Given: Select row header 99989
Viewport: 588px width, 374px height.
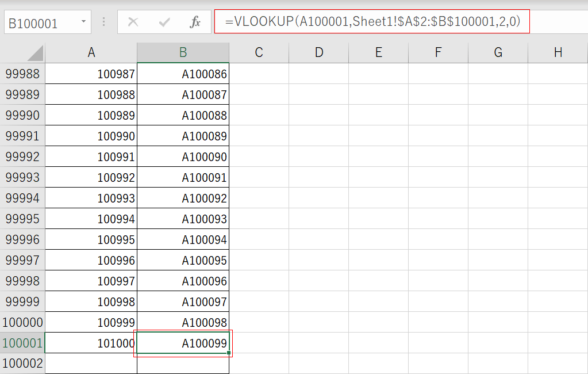Looking at the screenshot, I should pos(22,94).
